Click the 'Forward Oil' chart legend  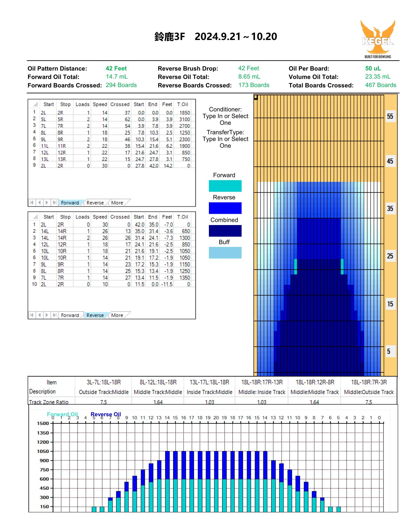63,414
